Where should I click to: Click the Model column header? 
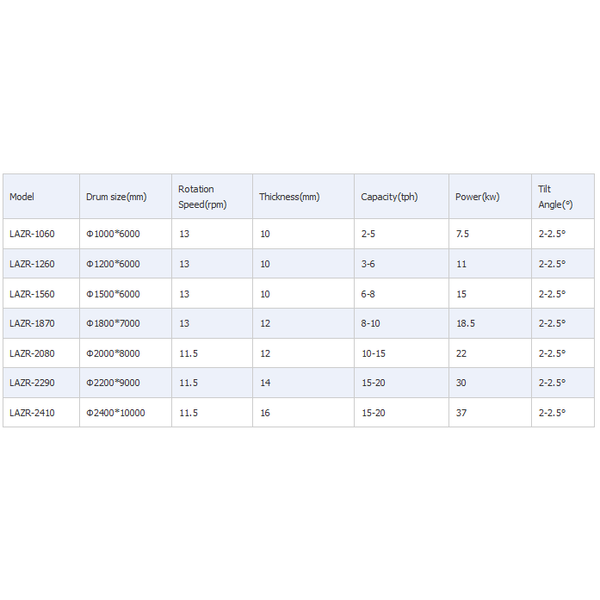click(x=41, y=196)
